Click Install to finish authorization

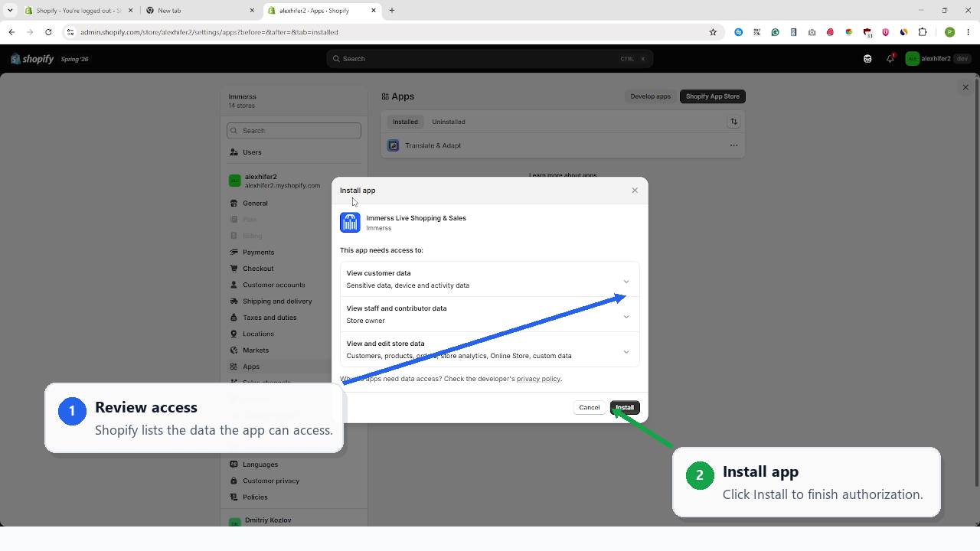tap(625, 408)
